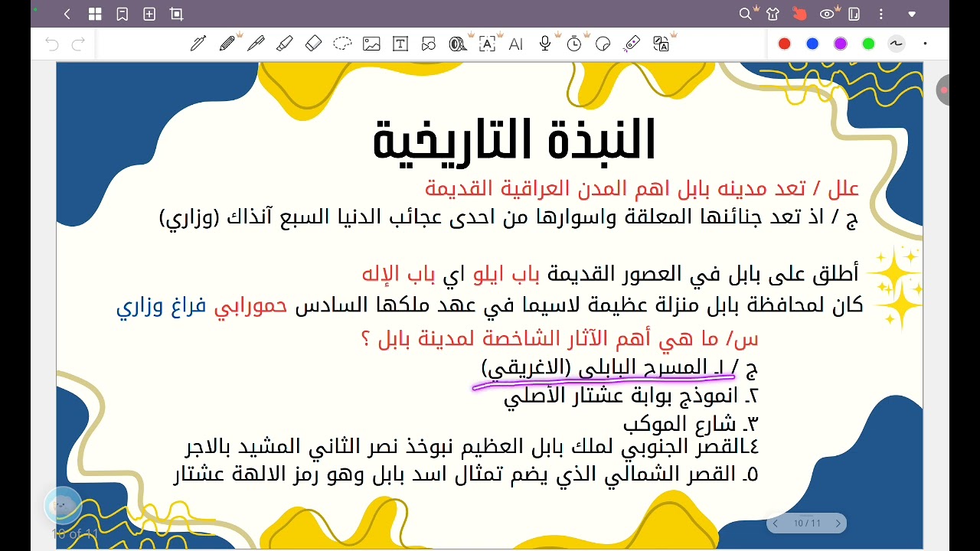The image size is (980, 551).
Task: Select the pencil tool
Action: [x=227, y=44]
